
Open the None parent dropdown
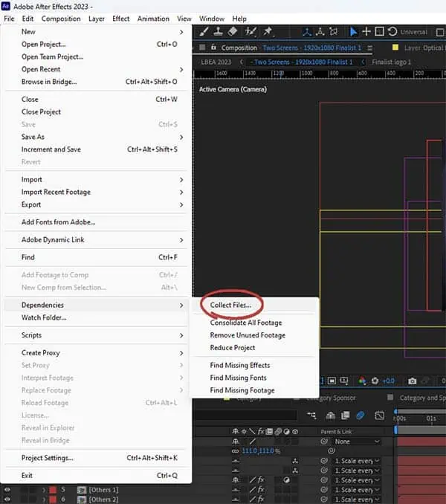(357, 442)
